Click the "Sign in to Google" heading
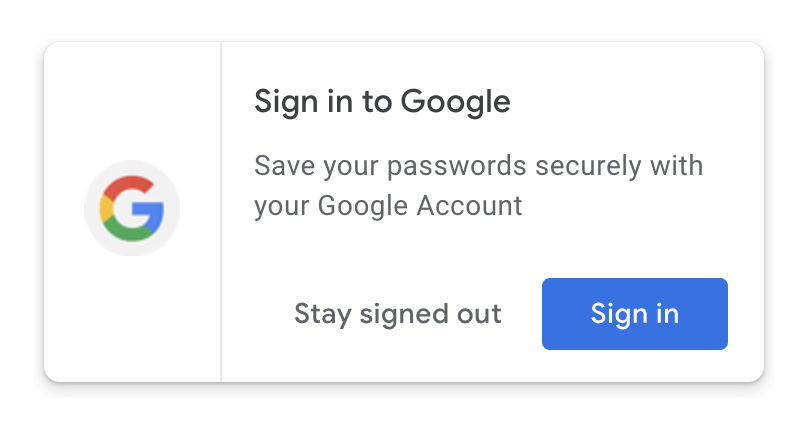Screen dimensions: 802x422 [382, 102]
